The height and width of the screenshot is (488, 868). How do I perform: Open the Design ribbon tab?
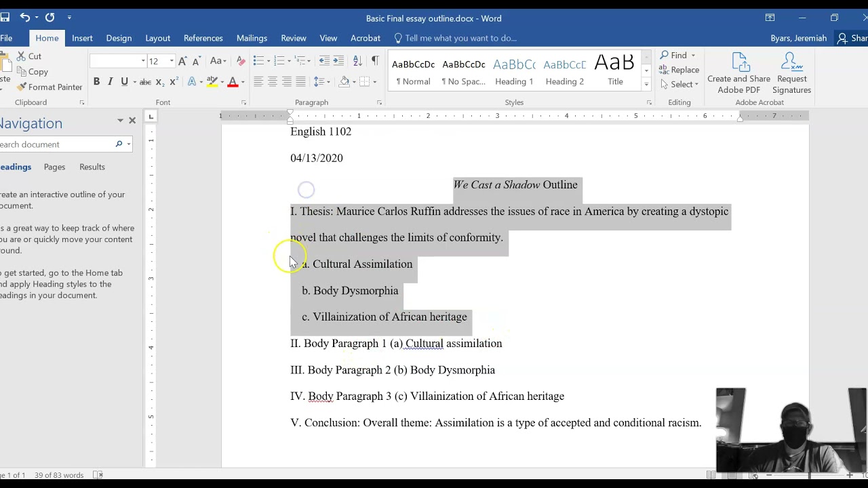[119, 38]
